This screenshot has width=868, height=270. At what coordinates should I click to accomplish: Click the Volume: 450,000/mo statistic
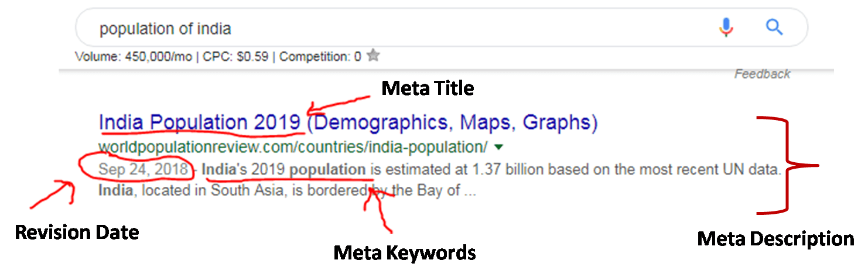134,57
